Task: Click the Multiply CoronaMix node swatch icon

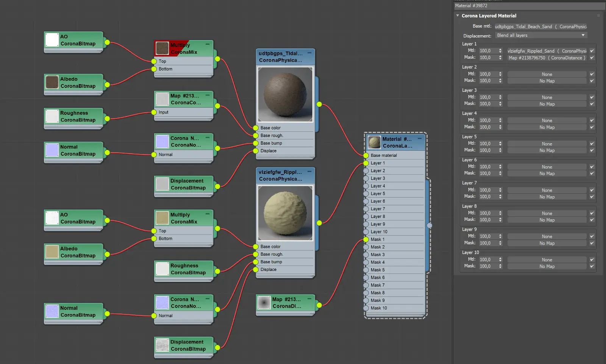Action: point(162,48)
